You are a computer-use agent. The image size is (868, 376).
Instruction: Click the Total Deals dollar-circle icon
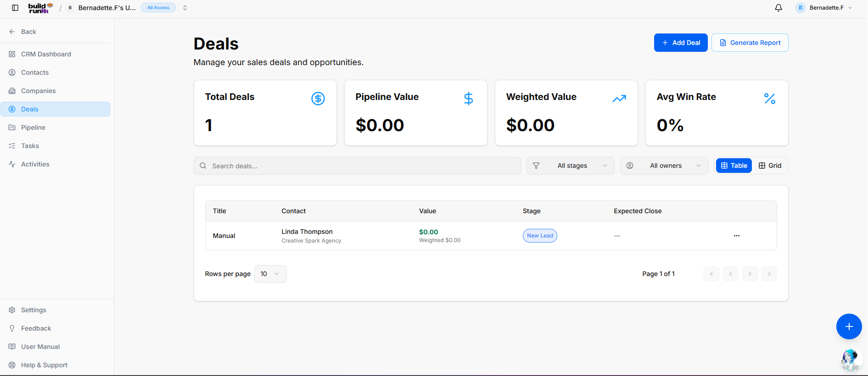click(318, 99)
